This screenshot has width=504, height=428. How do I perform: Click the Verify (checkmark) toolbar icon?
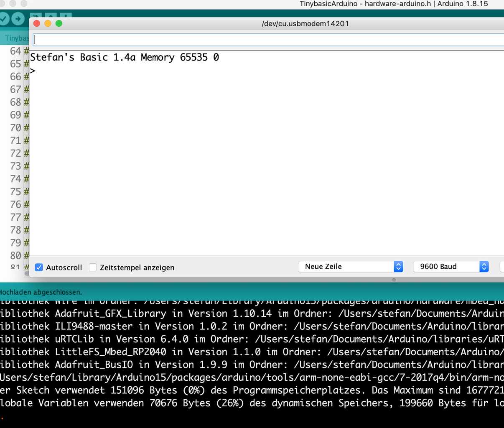pos(5,19)
